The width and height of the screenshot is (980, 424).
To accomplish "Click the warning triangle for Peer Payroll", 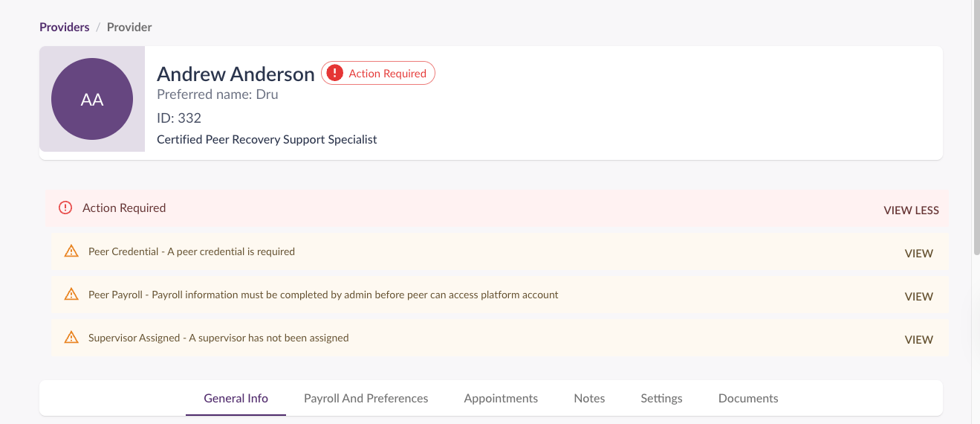I will pos(71,295).
